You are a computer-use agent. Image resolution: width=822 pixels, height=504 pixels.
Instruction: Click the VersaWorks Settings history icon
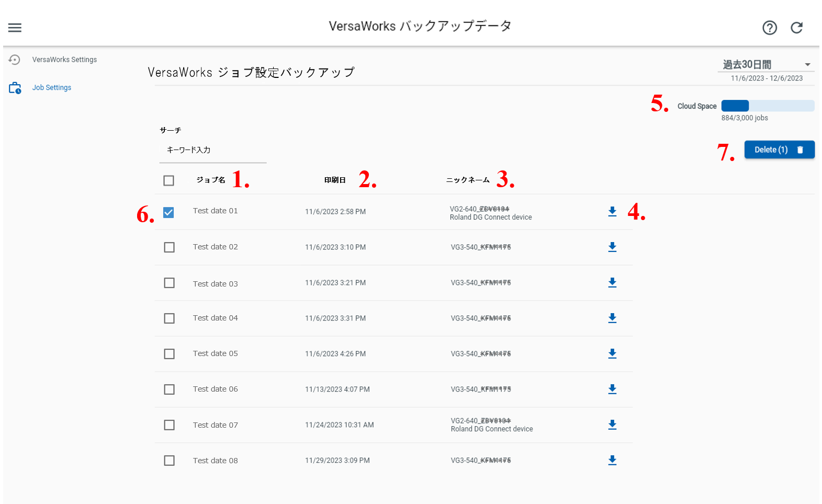point(15,60)
